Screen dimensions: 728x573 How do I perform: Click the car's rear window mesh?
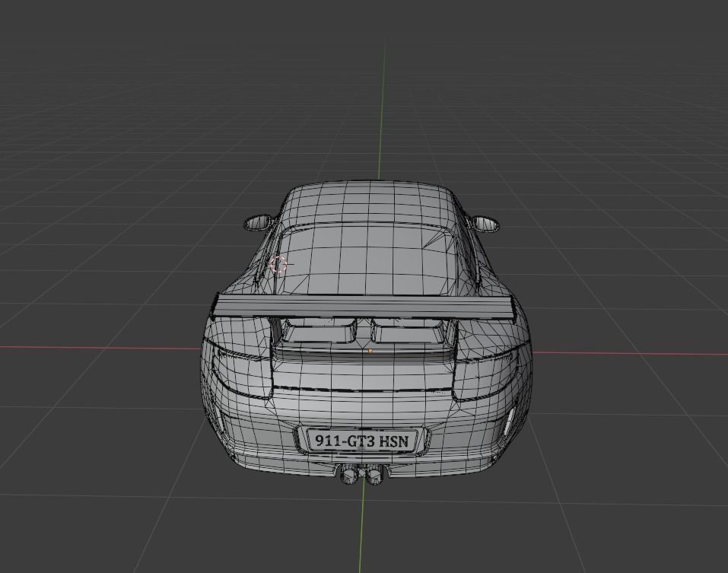click(x=367, y=260)
